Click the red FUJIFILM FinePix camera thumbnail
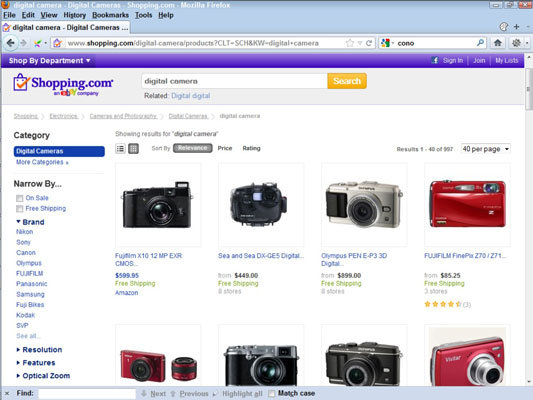Image resolution: width=533 pixels, height=400 pixels. click(467, 205)
